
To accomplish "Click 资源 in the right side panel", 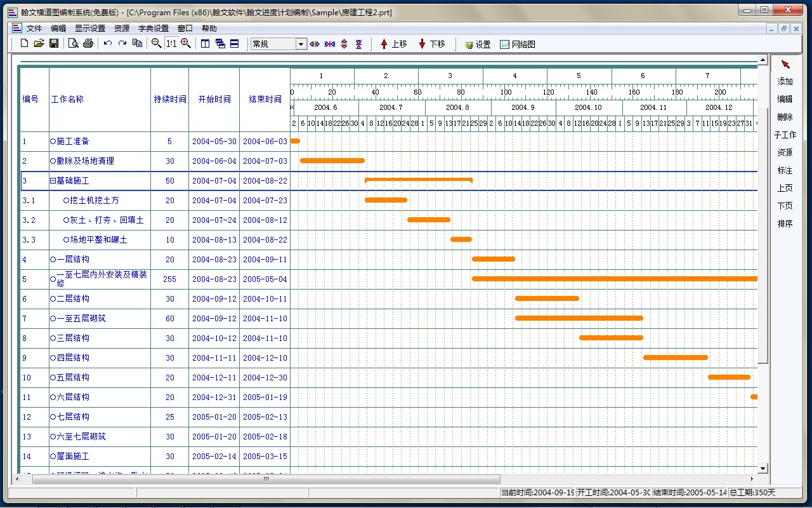I will point(785,152).
